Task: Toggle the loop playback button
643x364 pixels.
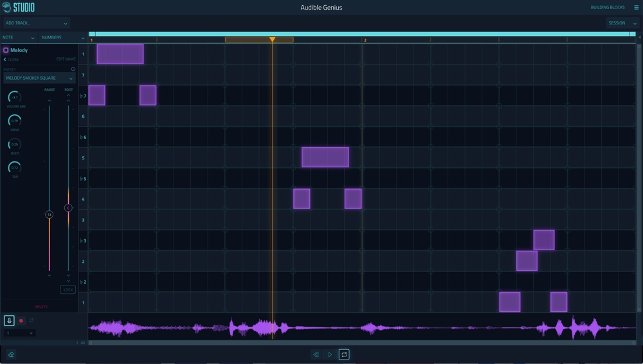Action: (344, 354)
